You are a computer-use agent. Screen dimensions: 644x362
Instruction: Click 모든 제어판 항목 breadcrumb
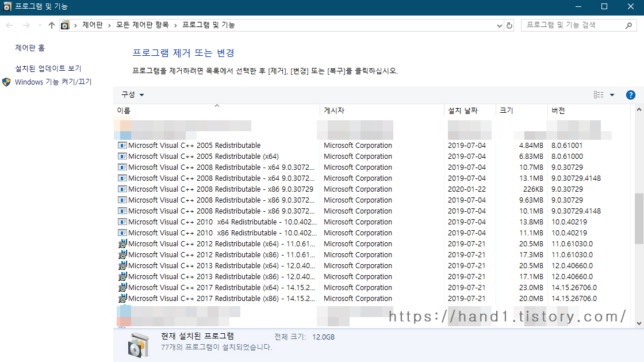coord(143,25)
